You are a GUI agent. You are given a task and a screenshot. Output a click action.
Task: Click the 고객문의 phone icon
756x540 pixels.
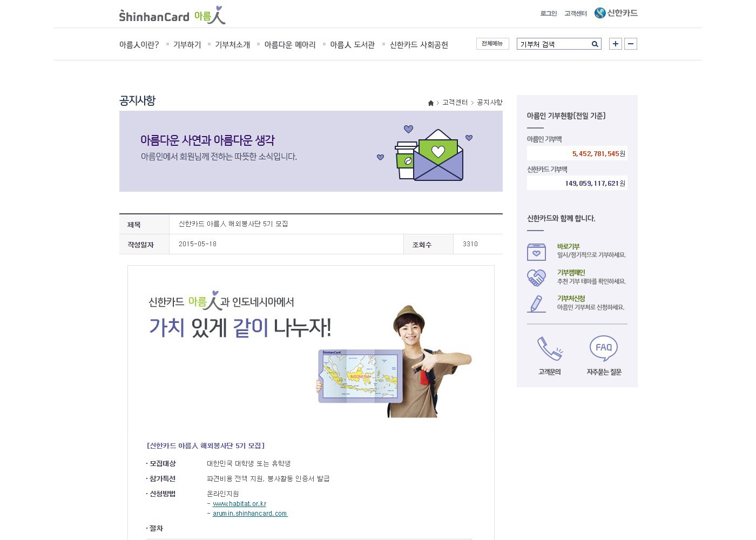click(x=550, y=349)
